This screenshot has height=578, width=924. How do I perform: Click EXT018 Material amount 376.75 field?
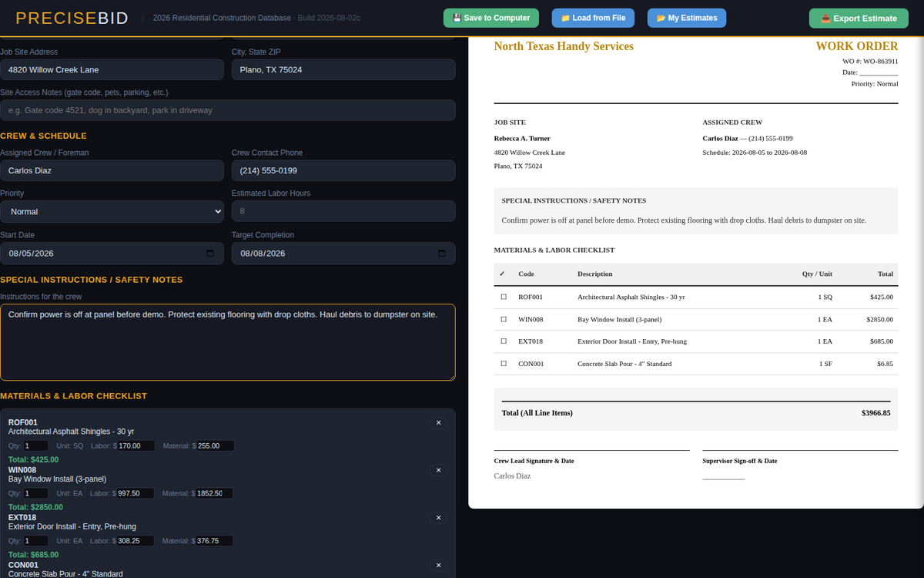(x=215, y=541)
